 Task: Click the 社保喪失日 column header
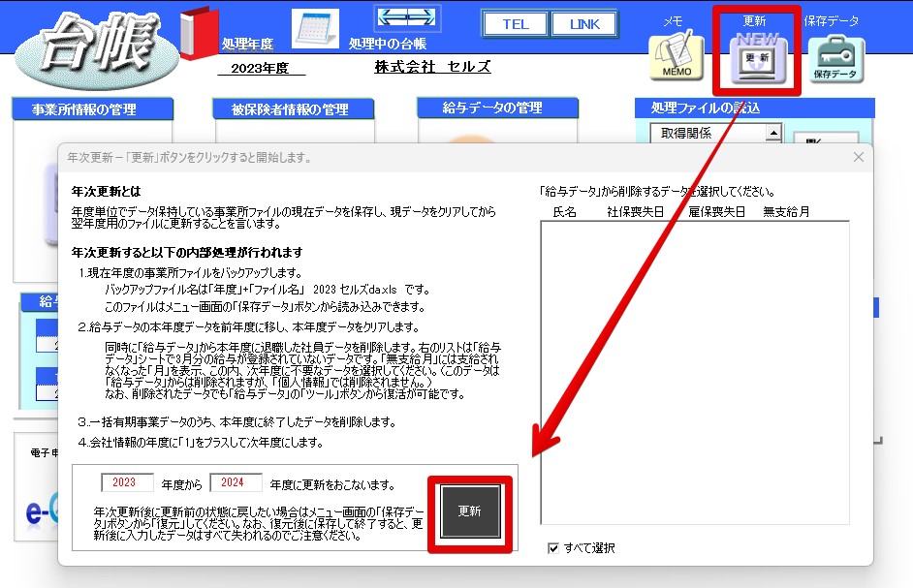[635, 212]
